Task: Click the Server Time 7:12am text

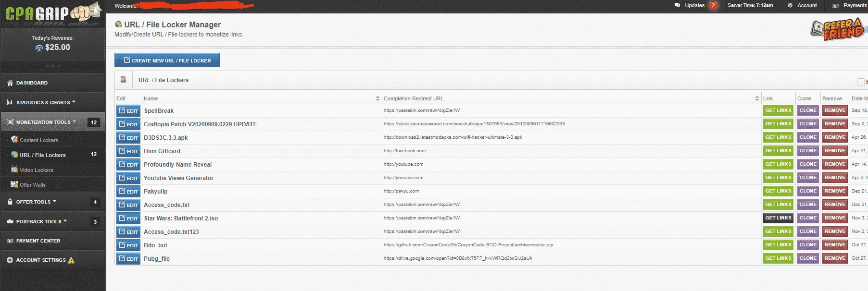Action: tap(750, 5)
